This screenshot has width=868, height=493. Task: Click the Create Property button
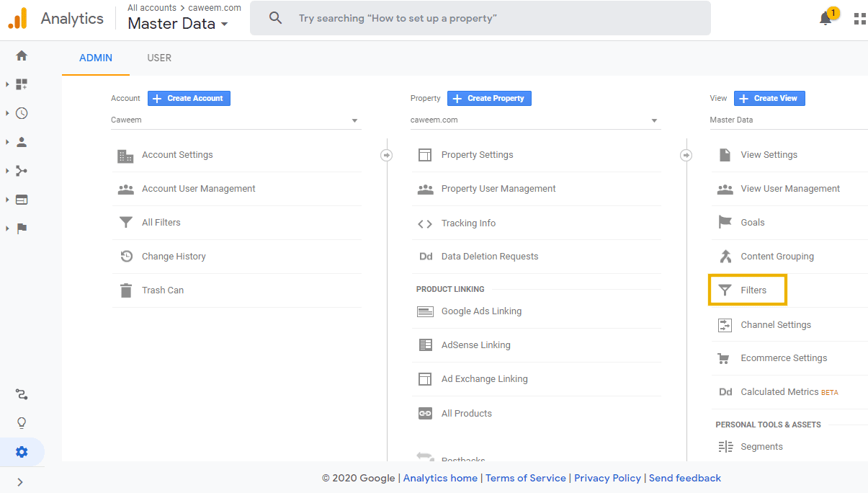click(489, 98)
